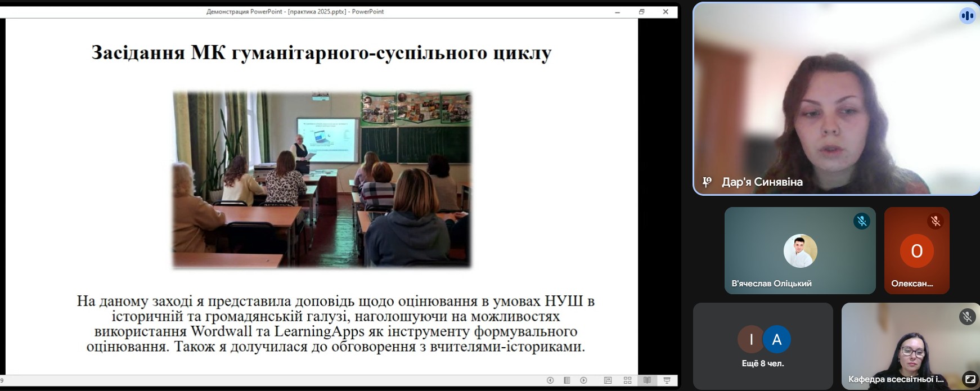The image size is (980, 391).
Task: Switch to Slide Sorter grid view
Action: 628,380
